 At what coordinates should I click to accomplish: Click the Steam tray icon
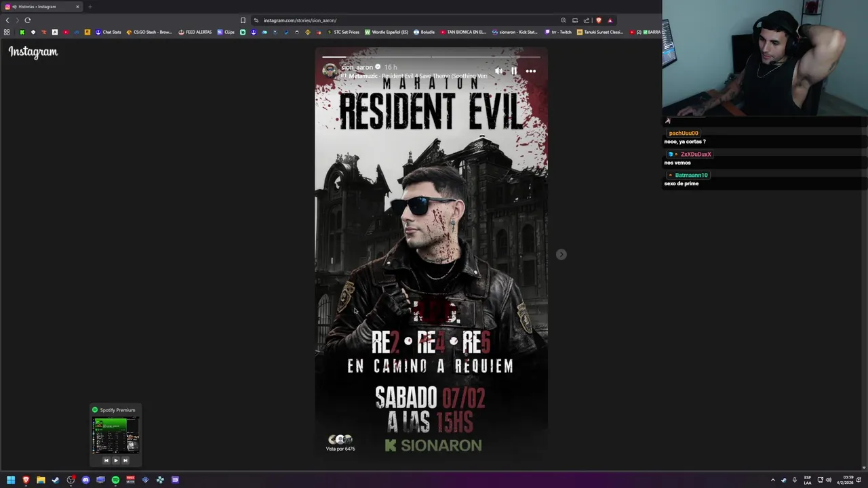pos(783,480)
